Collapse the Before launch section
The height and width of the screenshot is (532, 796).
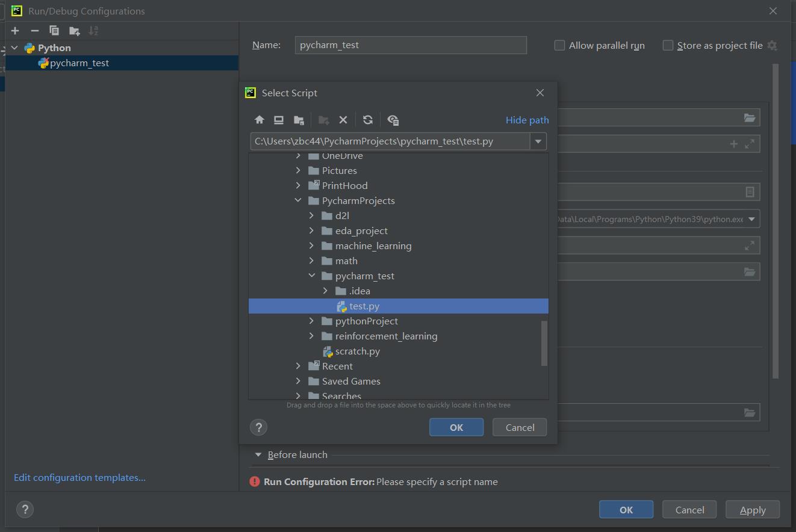[258, 455]
